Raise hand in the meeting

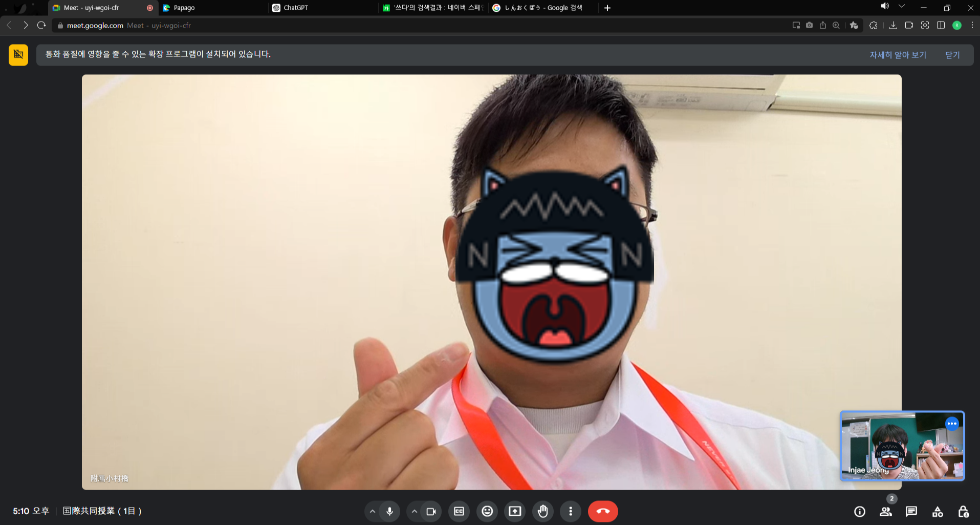tap(543, 511)
